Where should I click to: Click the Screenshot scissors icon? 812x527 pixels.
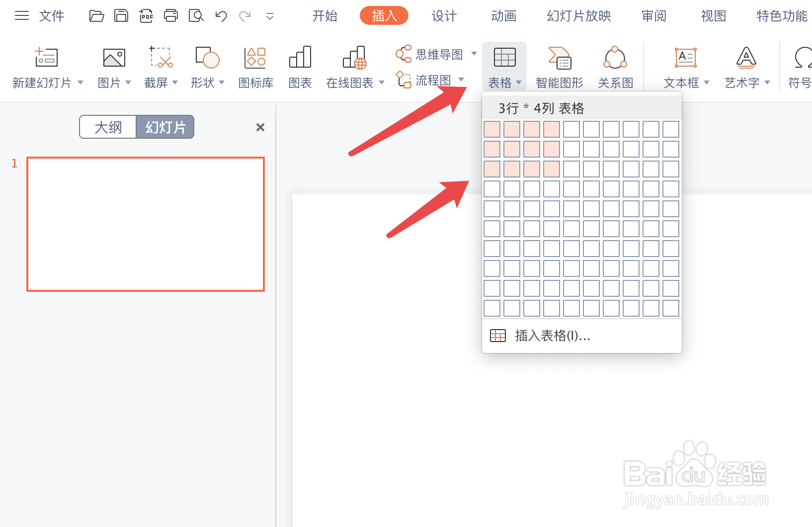coord(161,57)
